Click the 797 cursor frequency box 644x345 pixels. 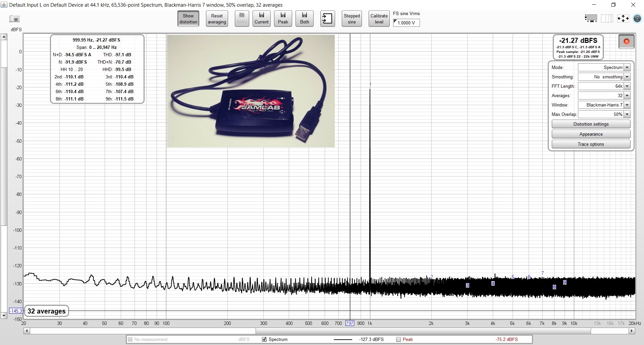click(350, 323)
